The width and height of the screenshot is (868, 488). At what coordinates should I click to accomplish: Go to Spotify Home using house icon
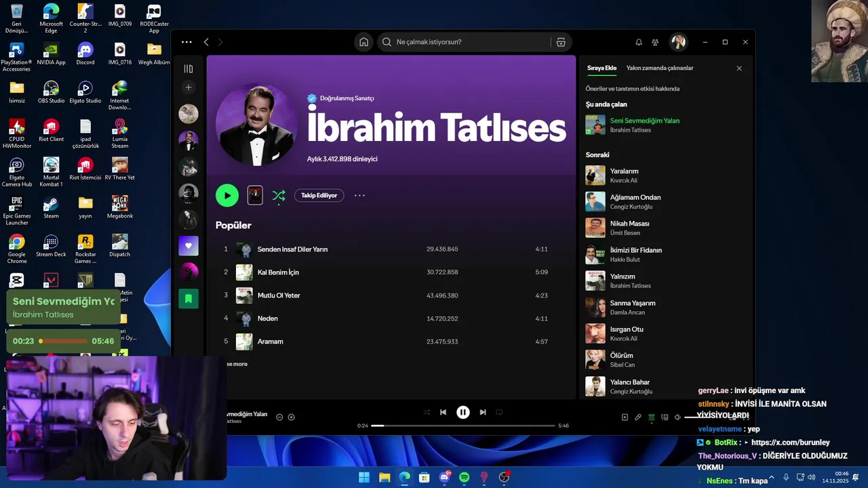point(363,42)
